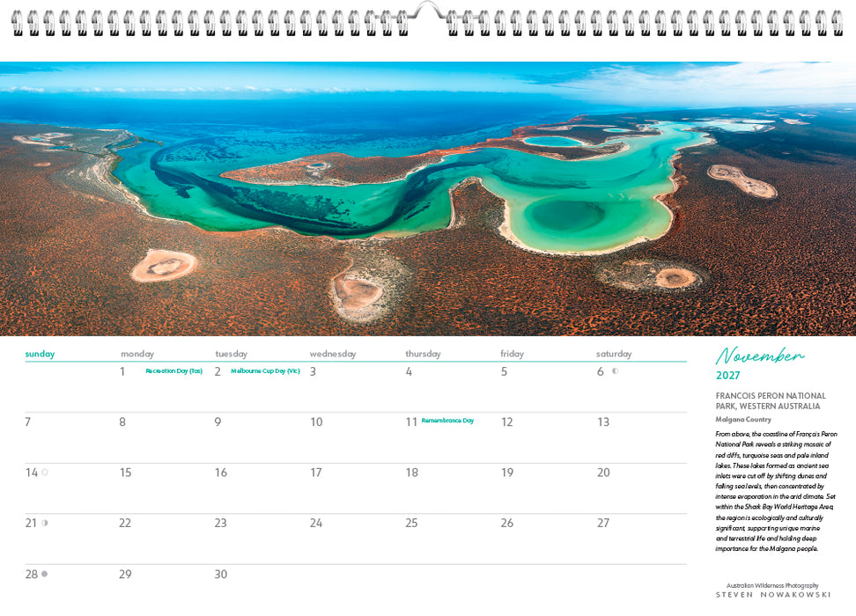Select date 5 in the Friday column
Viewport: 856px width, 616px height.
pyautogui.click(x=504, y=371)
